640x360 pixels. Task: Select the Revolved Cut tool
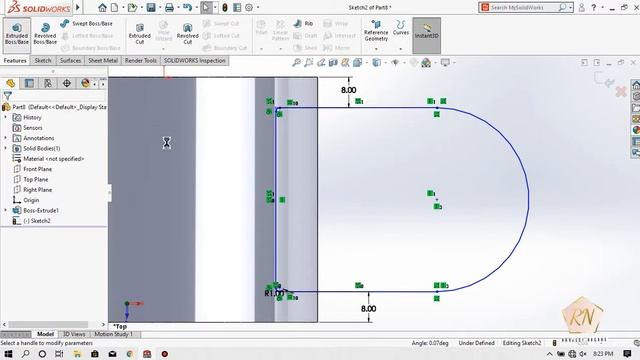pos(187,34)
